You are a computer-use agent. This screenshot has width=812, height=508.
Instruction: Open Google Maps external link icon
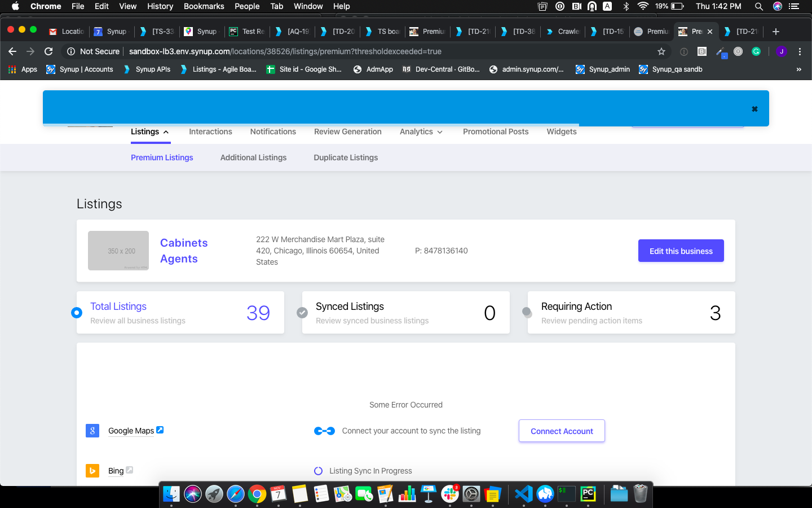(160, 430)
